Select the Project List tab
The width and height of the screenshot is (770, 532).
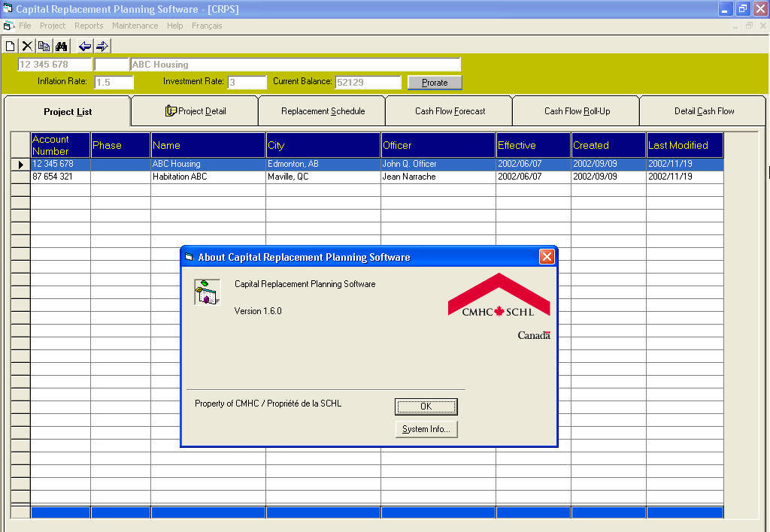point(67,111)
